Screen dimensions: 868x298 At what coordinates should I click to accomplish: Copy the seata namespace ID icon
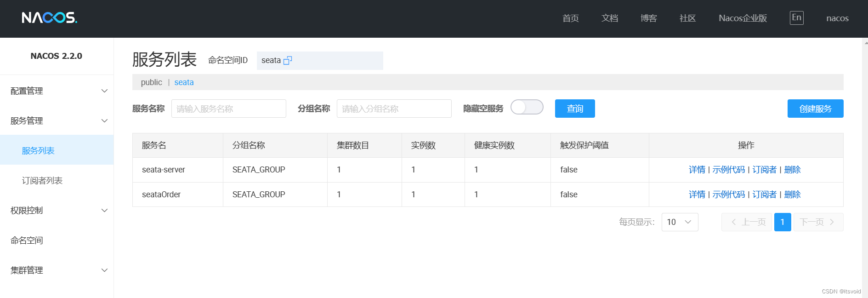(x=288, y=60)
